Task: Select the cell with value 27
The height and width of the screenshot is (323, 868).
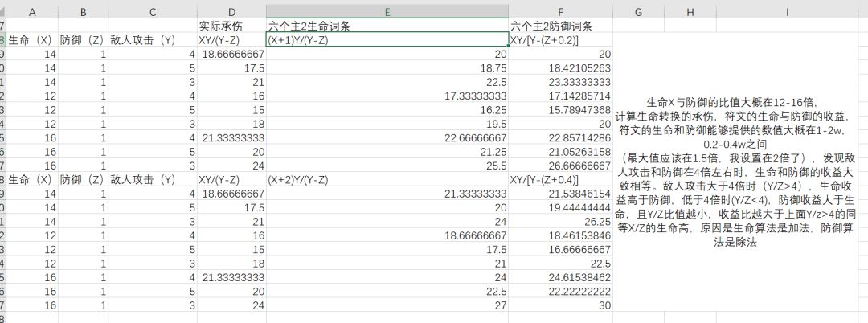Action: click(x=387, y=305)
